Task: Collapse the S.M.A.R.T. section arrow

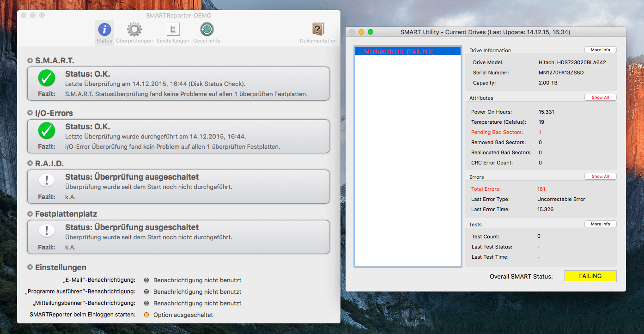Action: [30, 61]
